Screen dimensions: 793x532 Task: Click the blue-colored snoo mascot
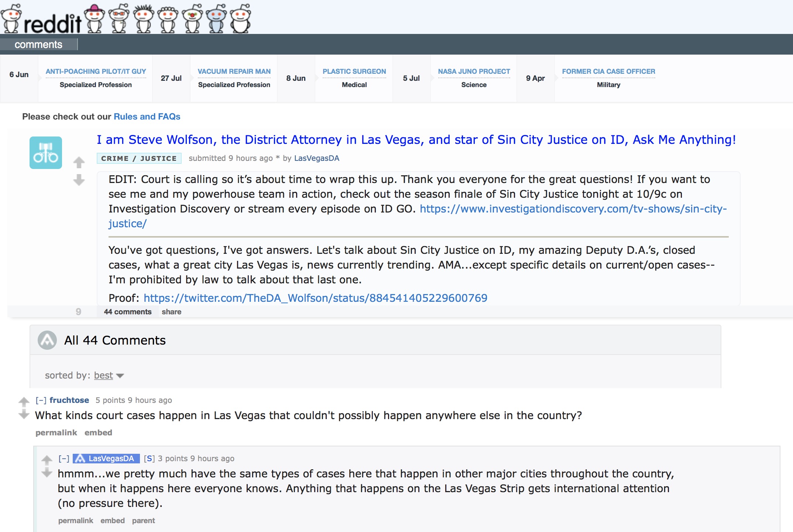216,19
